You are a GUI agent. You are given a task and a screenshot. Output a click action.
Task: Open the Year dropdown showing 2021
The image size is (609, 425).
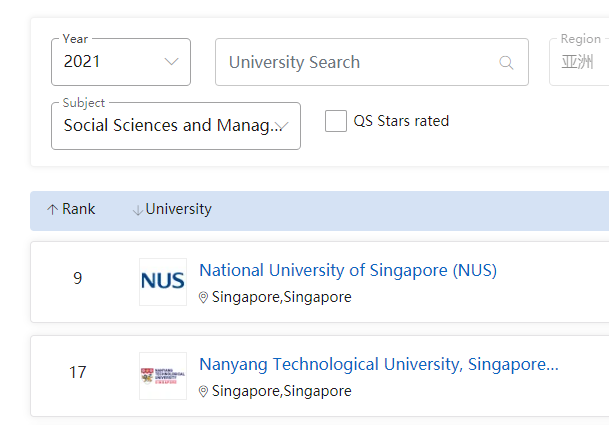coord(120,62)
